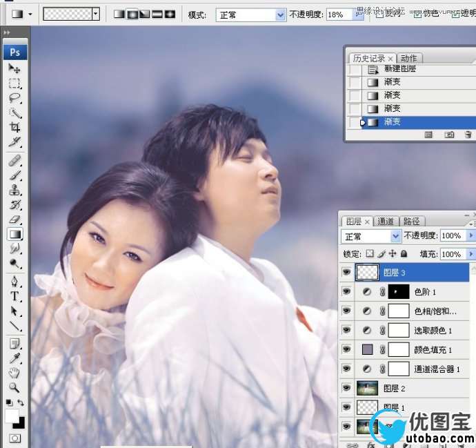Select the Line tool
Viewport: 476px width, 448px height.
14,326
